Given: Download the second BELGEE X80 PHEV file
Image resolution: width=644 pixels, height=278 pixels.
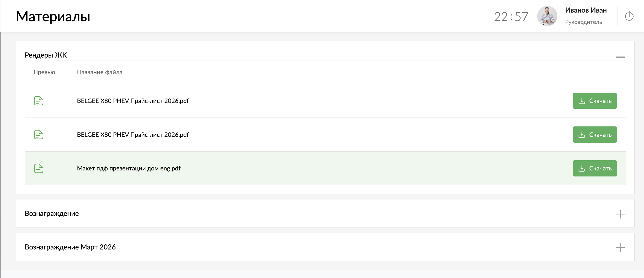Looking at the screenshot, I should coord(595,135).
